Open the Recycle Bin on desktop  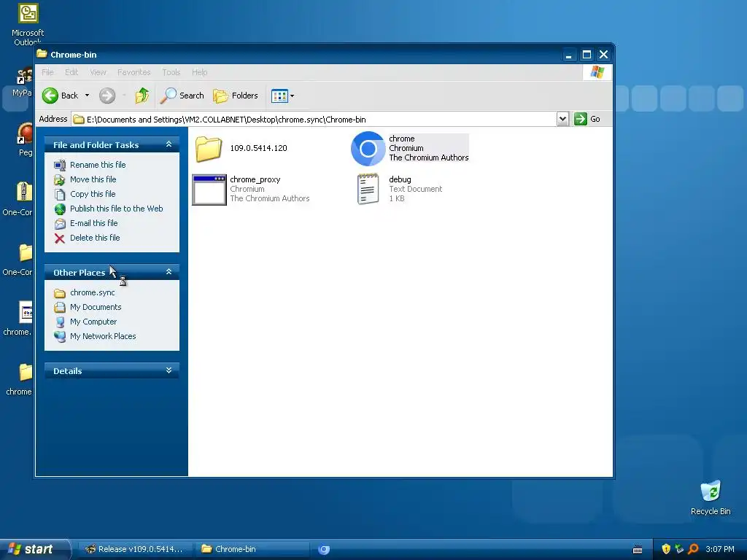(x=711, y=498)
